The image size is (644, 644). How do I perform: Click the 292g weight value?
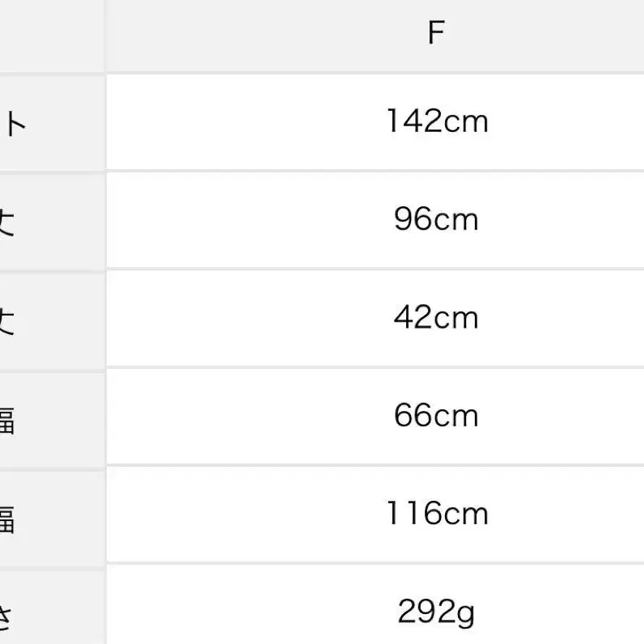(x=437, y=612)
